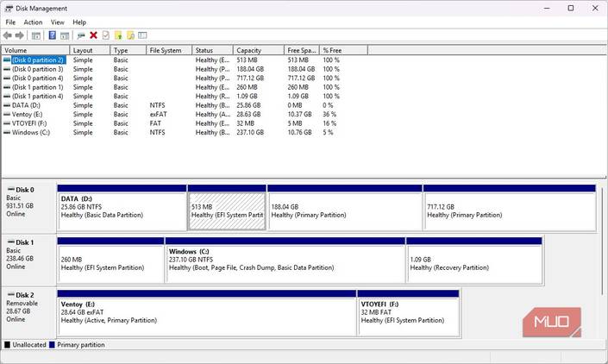
Task: Click the last toolbar view-settings icon
Action: (142, 35)
